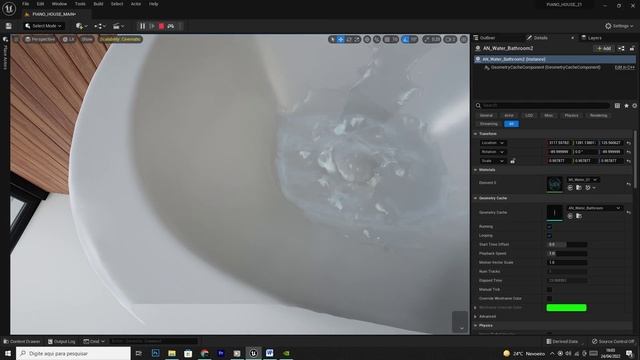Activate the rotate gizmo tool in viewport

pos(349,39)
